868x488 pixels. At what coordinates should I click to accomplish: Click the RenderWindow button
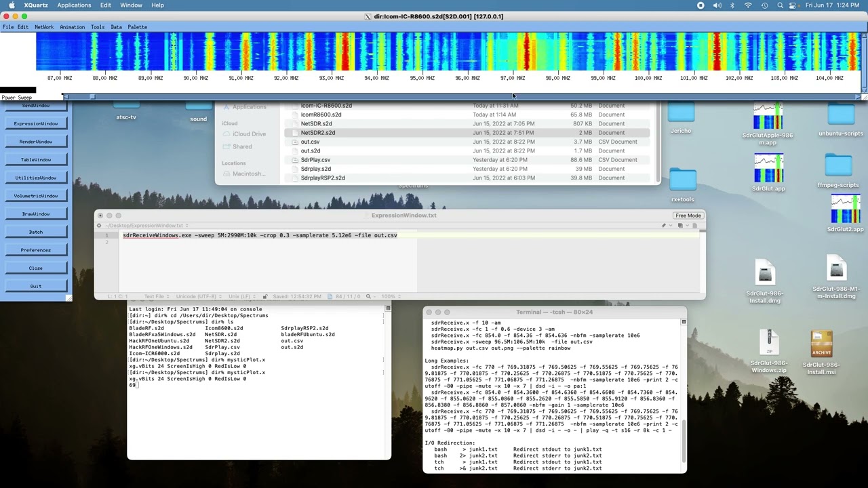tap(36, 142)
